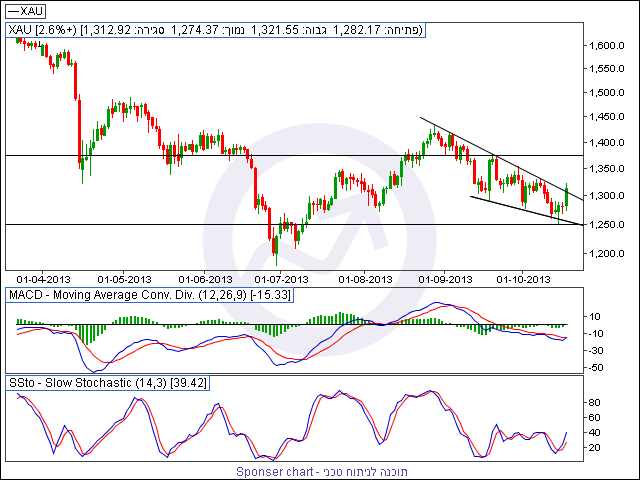Click the 1,350.0 price axis label
This screenshot has height=480, width=640.
coord(607,169)
